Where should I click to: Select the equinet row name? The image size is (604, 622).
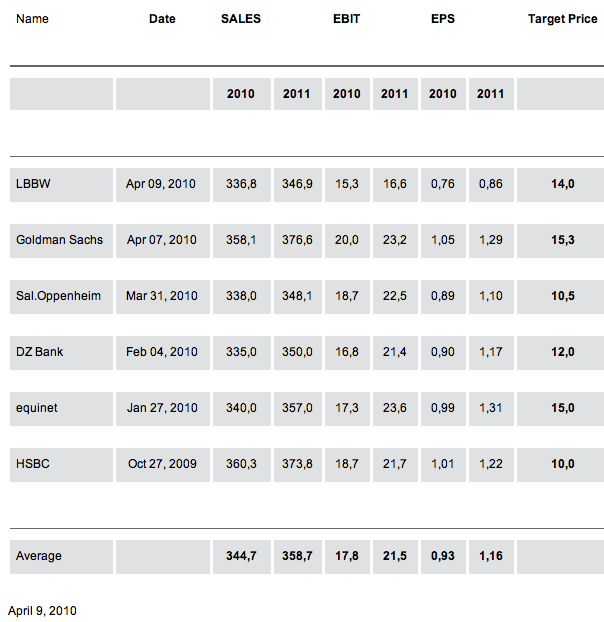[37, 408]
